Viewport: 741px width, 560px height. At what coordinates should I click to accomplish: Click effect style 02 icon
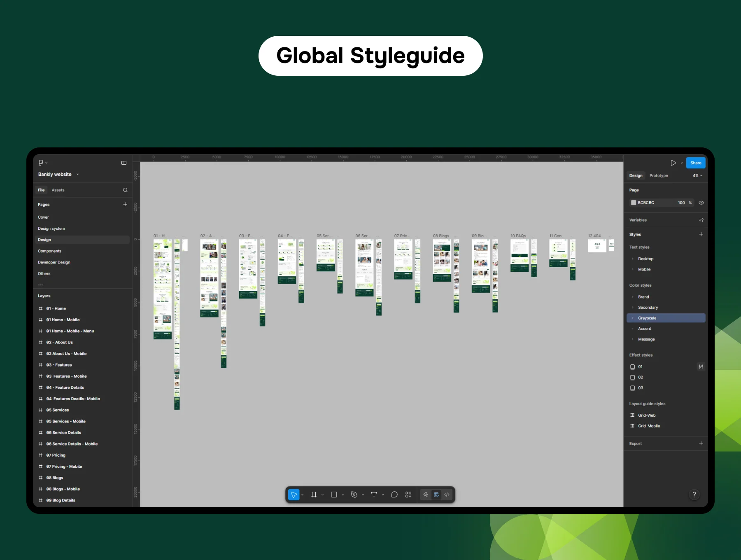tap(632, 377)
